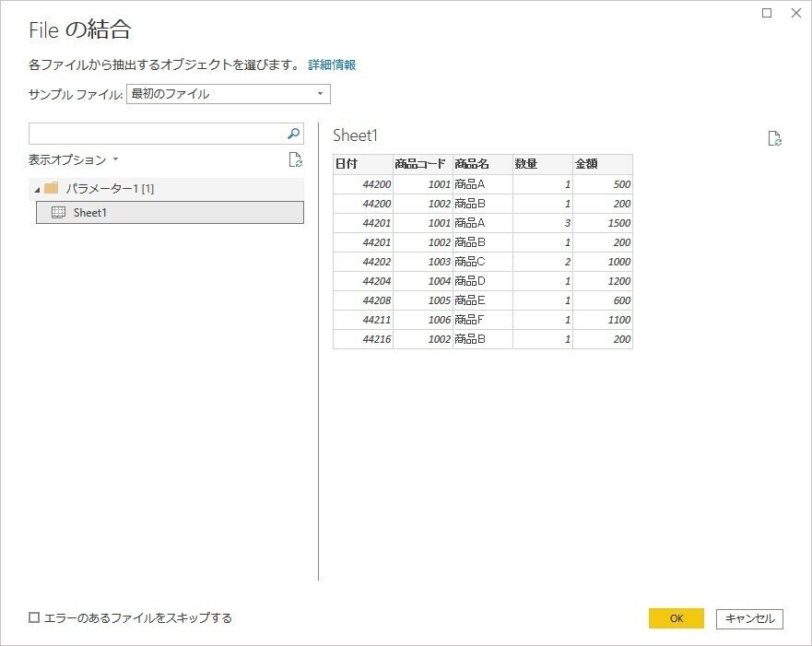Click the Sheet1 table icon in the tree
Image resolution: width=812 pixels, height=646 pixels.
point(58,212)
